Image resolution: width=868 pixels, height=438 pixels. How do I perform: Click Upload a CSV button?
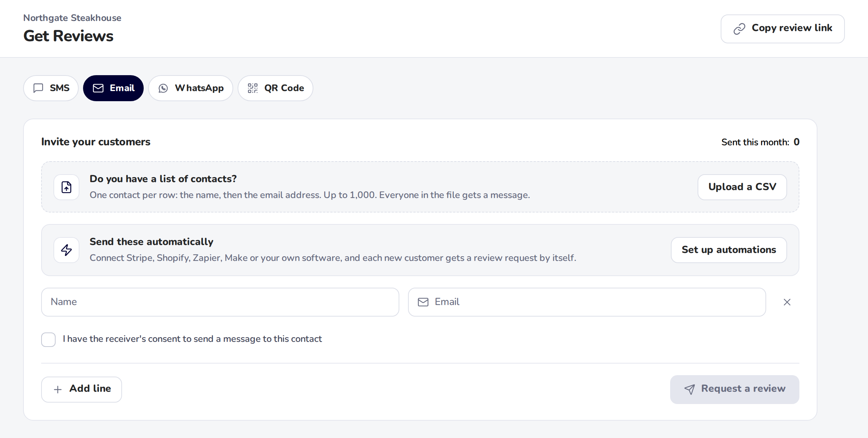(x=742, y=187)
